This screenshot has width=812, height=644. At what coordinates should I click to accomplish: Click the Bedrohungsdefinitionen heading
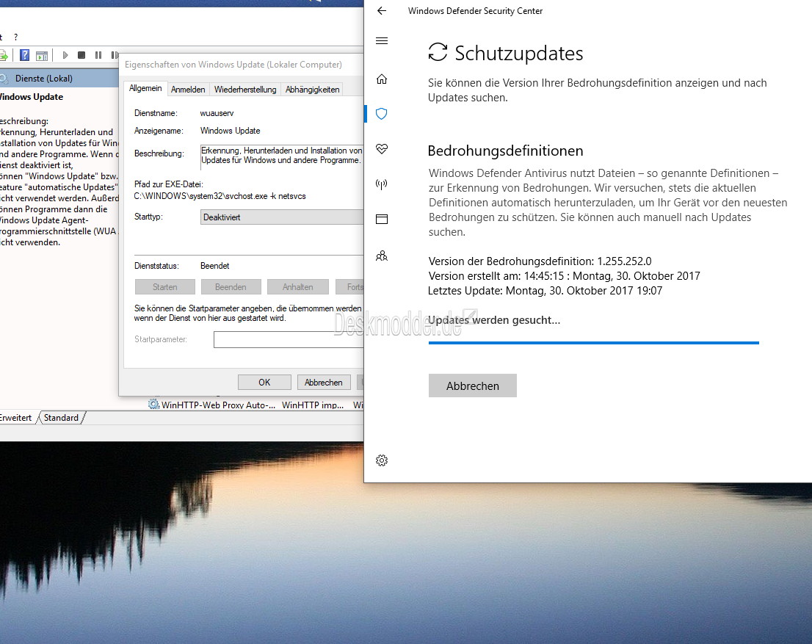[505, 151]
